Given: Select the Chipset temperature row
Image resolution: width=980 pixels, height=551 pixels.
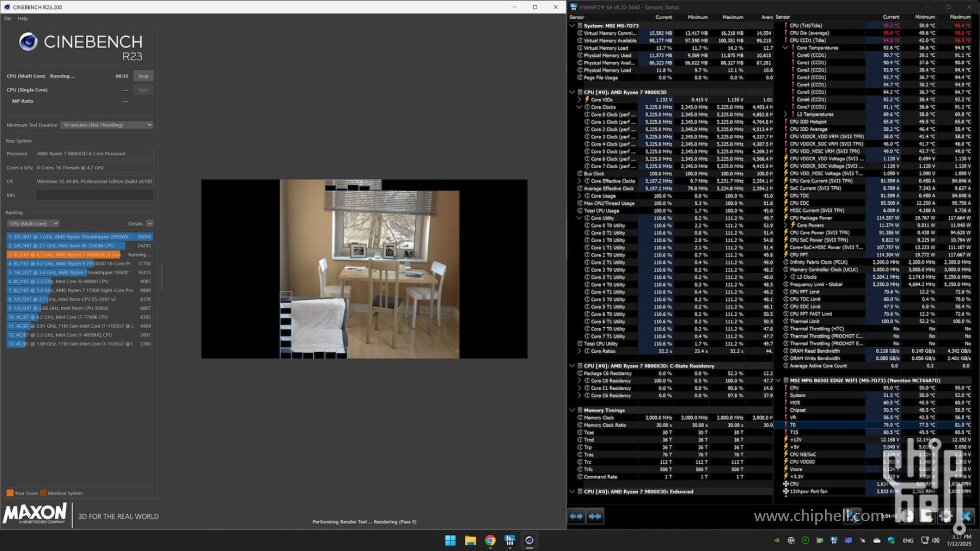Looking at the screenshot, I should pyautogui.click(x=878, y=410).
